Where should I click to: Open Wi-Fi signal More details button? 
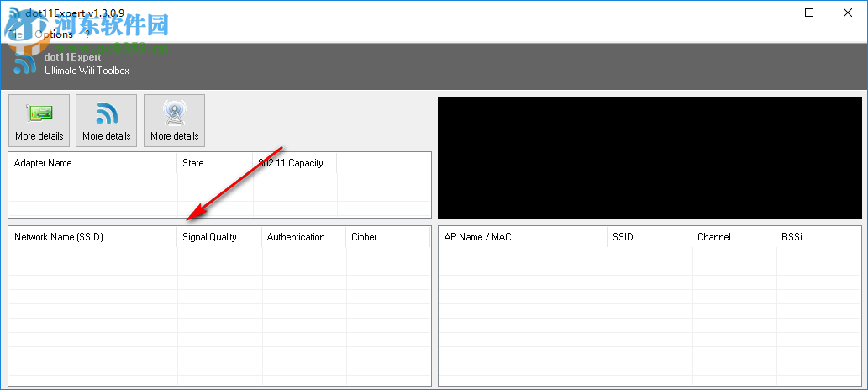pyautogui.click(x=106, y=120)
